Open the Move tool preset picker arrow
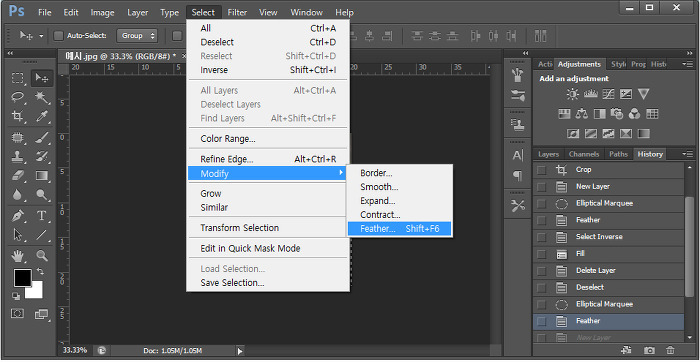Viewport: 700px width, 362px height. point(41,36)
